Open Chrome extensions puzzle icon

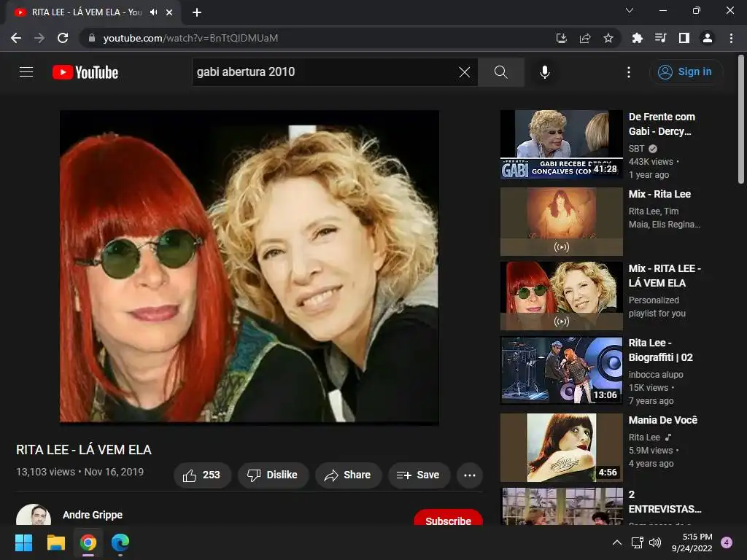click(x=638, y=38)
